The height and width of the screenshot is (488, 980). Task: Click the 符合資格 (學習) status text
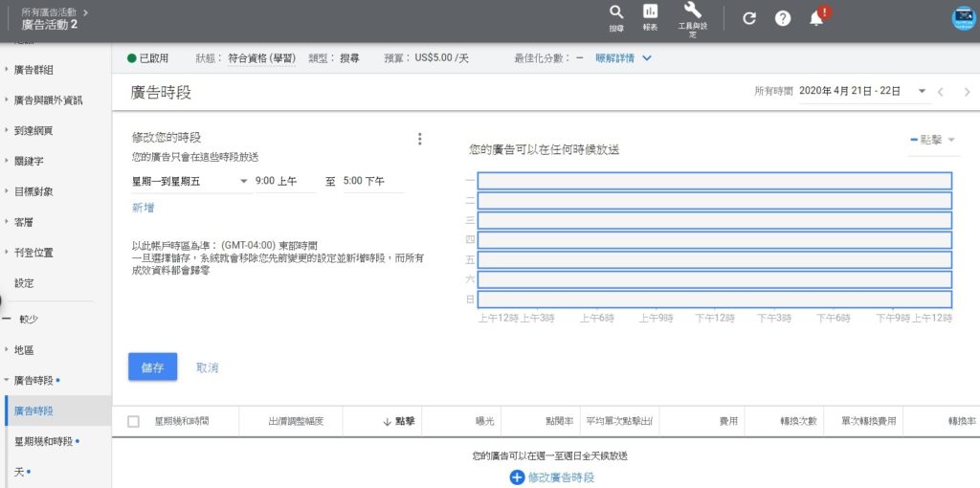click(261, 58)
